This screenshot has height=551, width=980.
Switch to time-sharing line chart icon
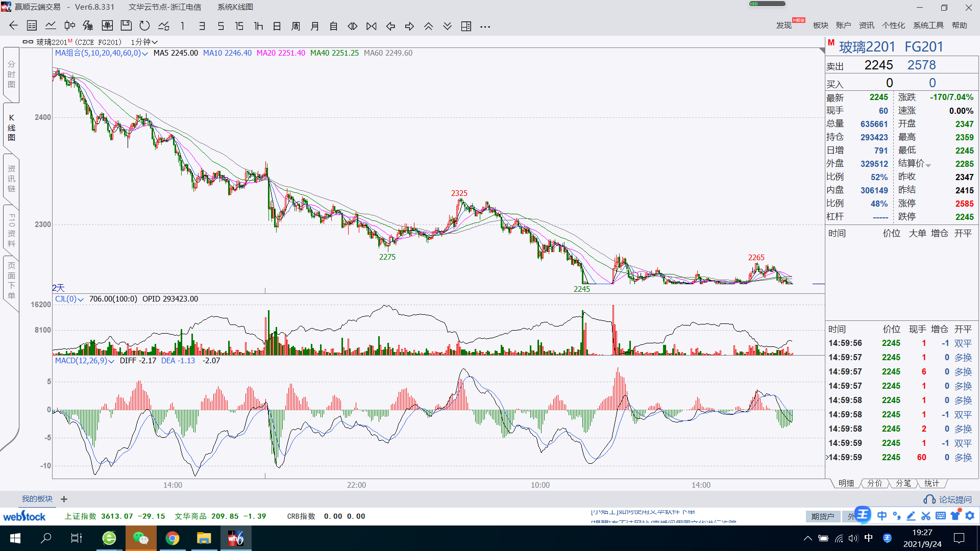click(51, 26)
